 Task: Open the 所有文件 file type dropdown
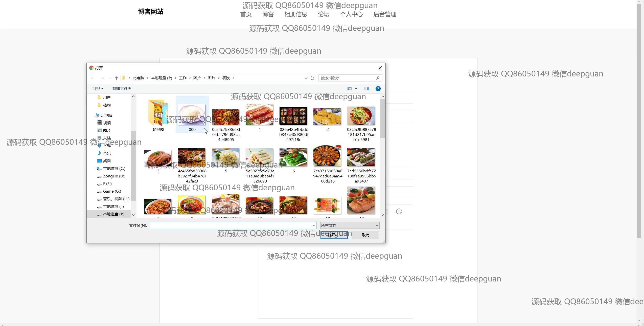coord(350,225)
